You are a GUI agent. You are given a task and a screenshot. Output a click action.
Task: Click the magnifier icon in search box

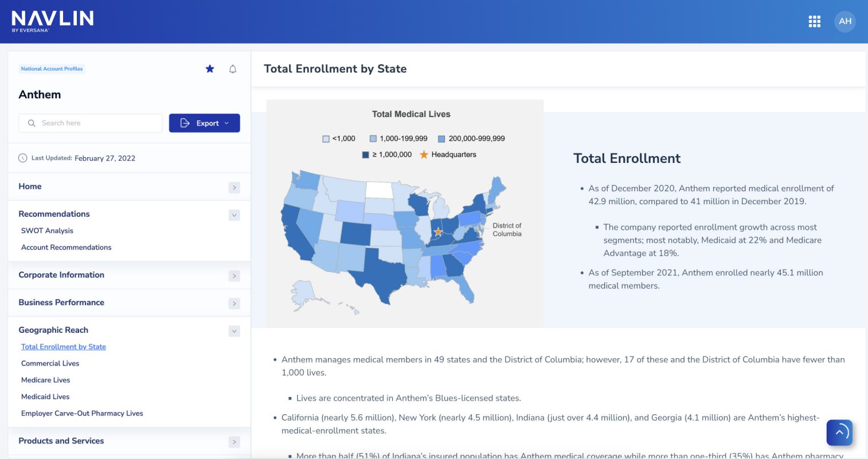32,123
